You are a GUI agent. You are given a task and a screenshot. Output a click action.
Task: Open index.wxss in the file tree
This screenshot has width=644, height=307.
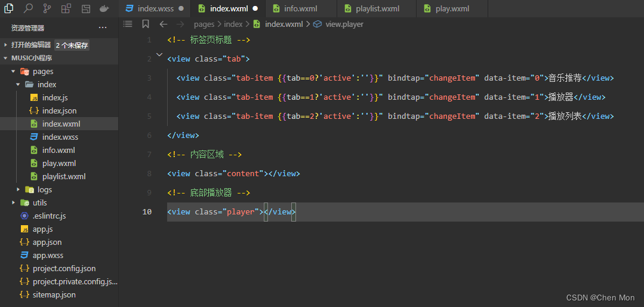click(59, 137)
